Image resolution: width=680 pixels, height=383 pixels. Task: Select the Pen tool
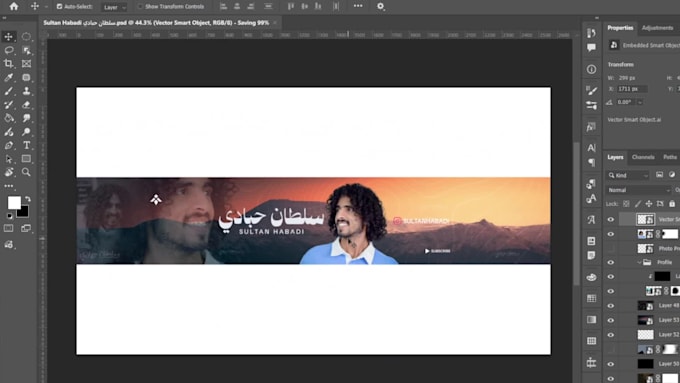9,145
